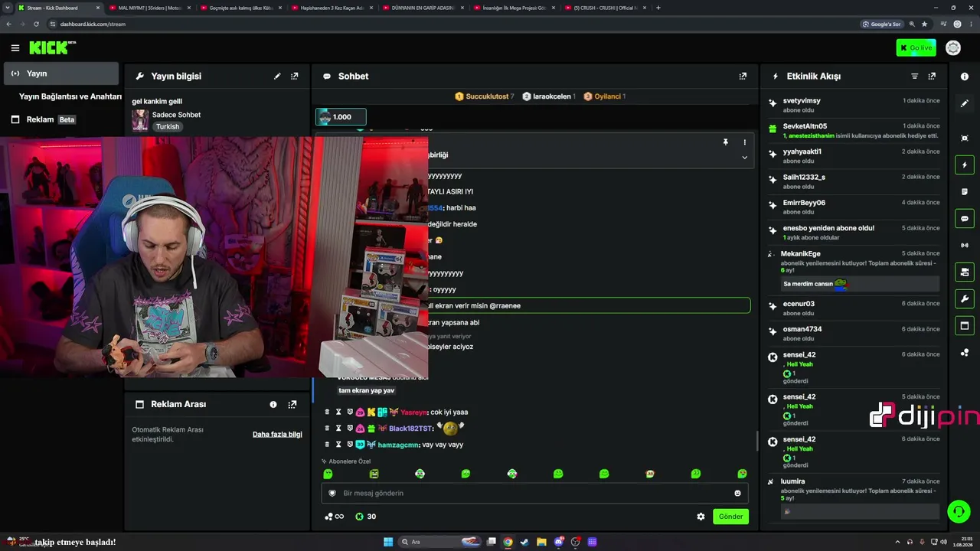Filter the Etkinlik Akışı activity feed
The image size is (980, 551).
coord(914,77)
